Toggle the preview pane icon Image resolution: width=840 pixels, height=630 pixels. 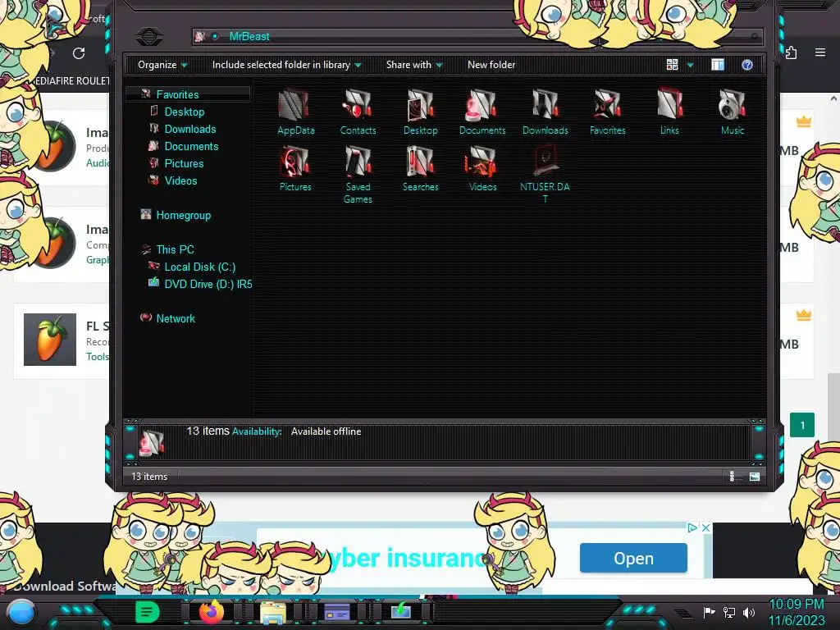click(718, 65)
